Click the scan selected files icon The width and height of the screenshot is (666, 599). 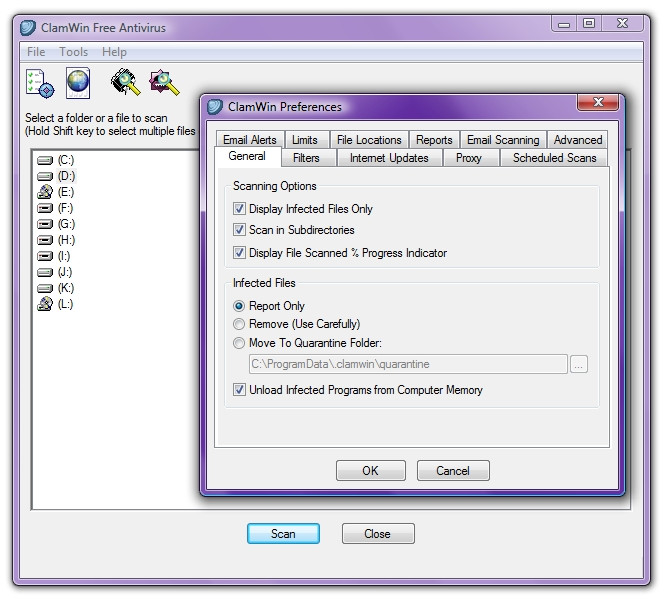point(164,83)
